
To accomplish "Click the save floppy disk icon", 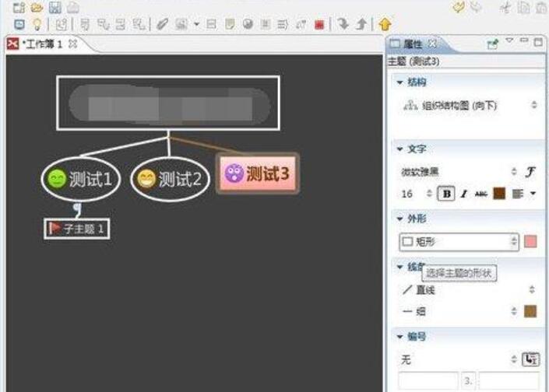I will [x=55, y=7].
